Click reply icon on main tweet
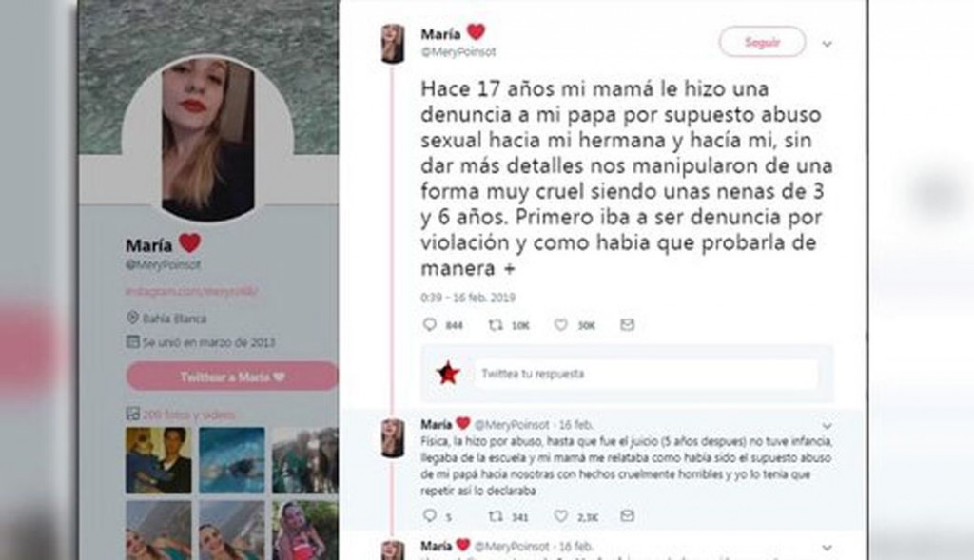 point(429,324)
